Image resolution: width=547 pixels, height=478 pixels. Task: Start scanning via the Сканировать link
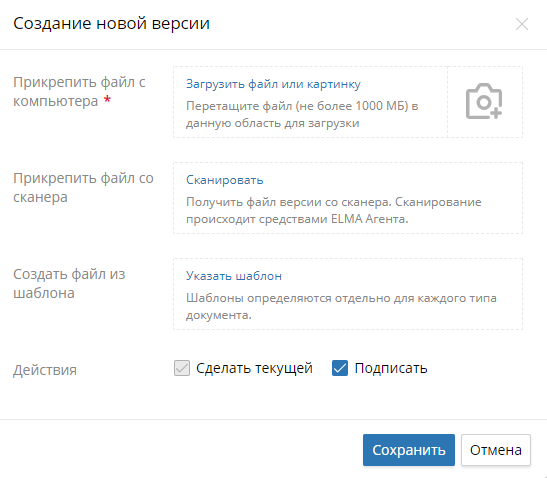[225, 180]
